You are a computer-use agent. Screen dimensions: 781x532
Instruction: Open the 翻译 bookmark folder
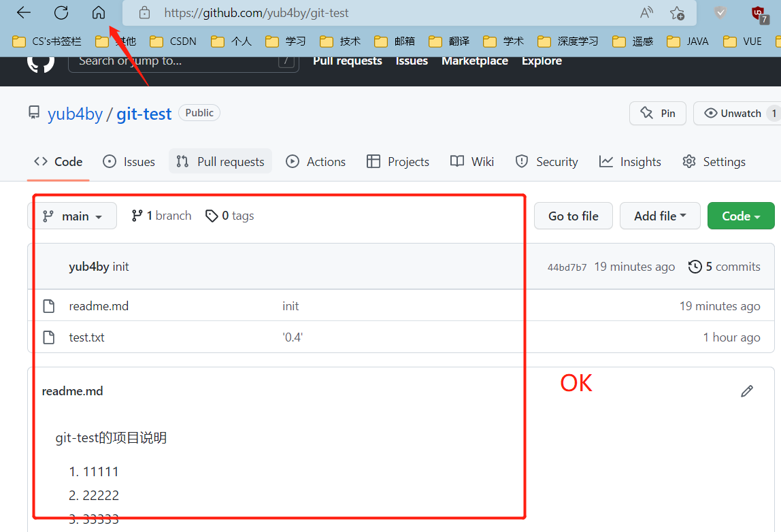click(448, 41)
